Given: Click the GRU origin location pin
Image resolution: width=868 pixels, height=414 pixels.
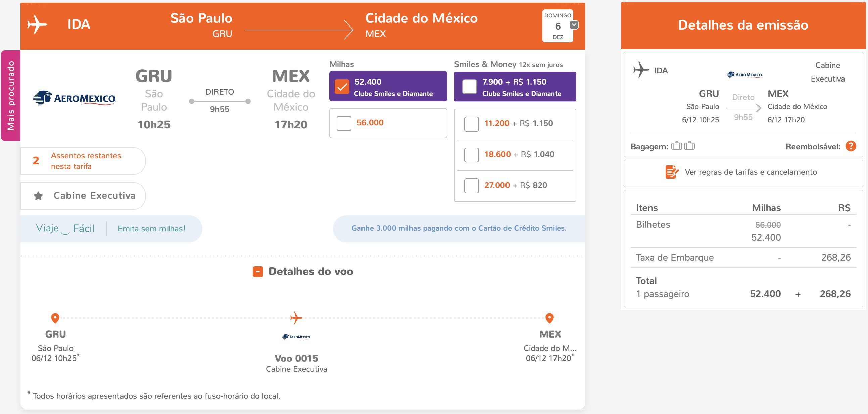Looking at the screenshot, I should click(x=55, y=318).
